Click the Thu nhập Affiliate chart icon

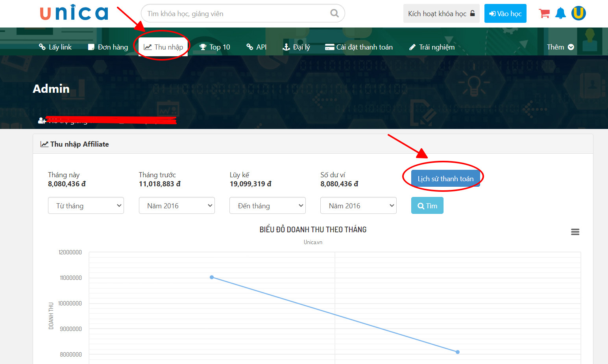click(x=44, y=144)
